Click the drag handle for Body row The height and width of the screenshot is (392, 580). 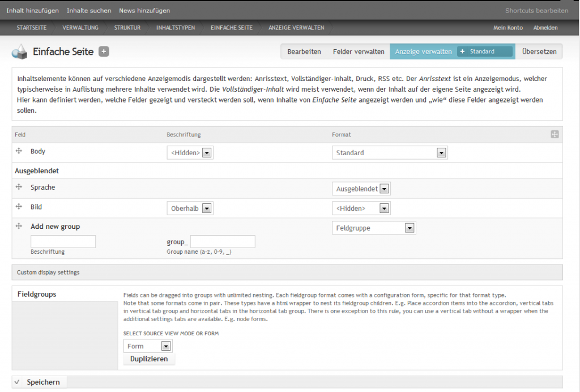[x=19, y=151]
